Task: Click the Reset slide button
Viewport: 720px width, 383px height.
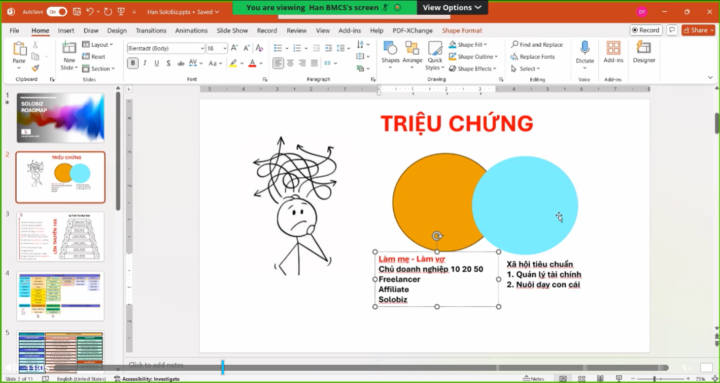Action: click(x=94, y=56)
